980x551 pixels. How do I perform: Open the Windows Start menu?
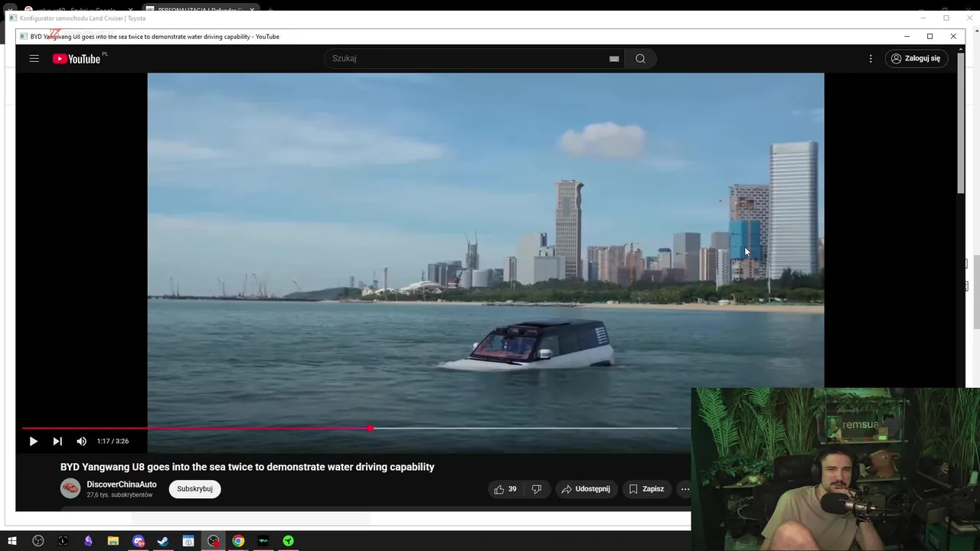[x=11, y=541]
